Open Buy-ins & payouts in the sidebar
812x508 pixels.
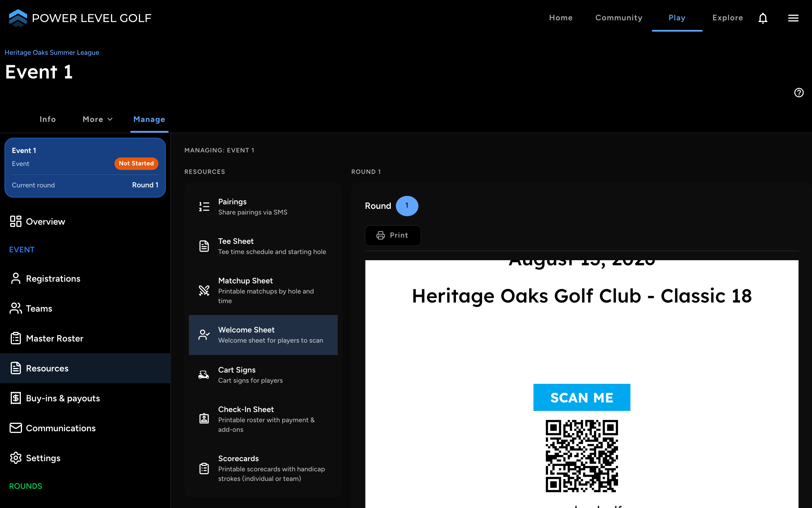pyautogui.click(x=85, y=398)
